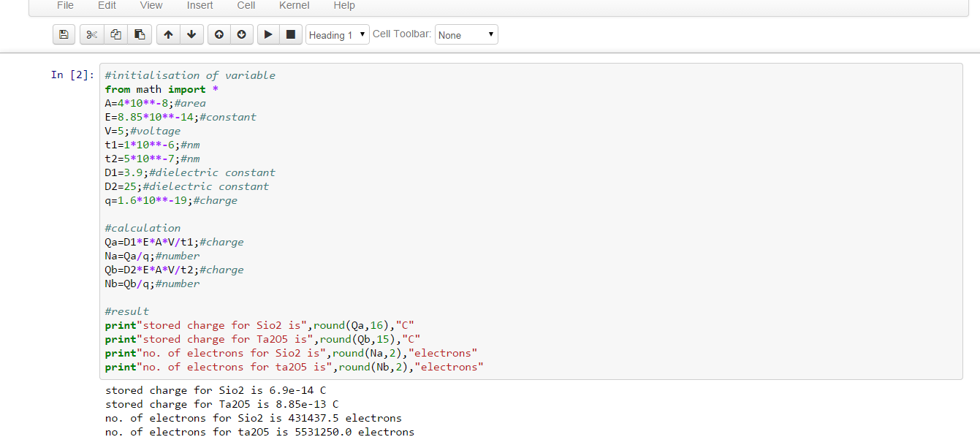
Task: Open the Cell menu
Action: tap(246, 6)
